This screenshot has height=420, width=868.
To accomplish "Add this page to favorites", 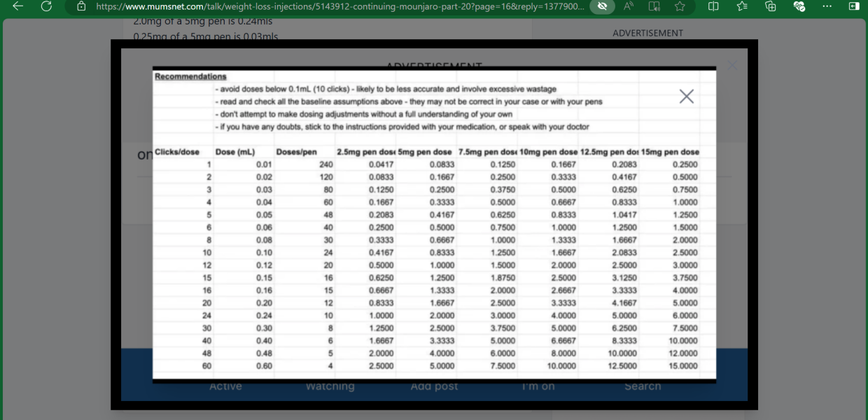I will [680, 6].
